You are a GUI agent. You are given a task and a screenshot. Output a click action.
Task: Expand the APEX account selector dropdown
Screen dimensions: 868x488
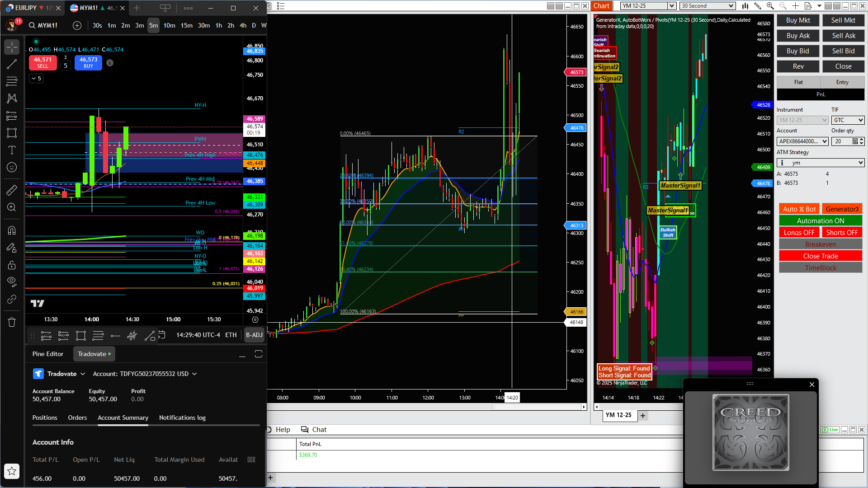(802, 141)
